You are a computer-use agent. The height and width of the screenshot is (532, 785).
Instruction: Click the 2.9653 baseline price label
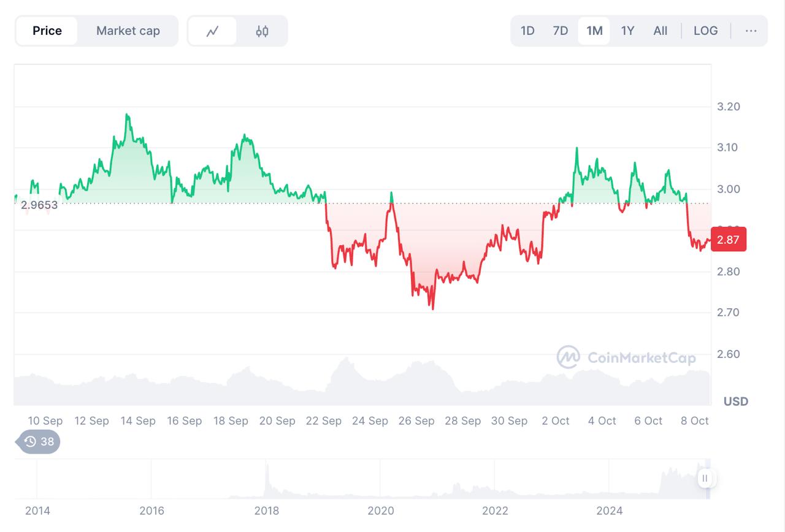[x=39, y=205]
